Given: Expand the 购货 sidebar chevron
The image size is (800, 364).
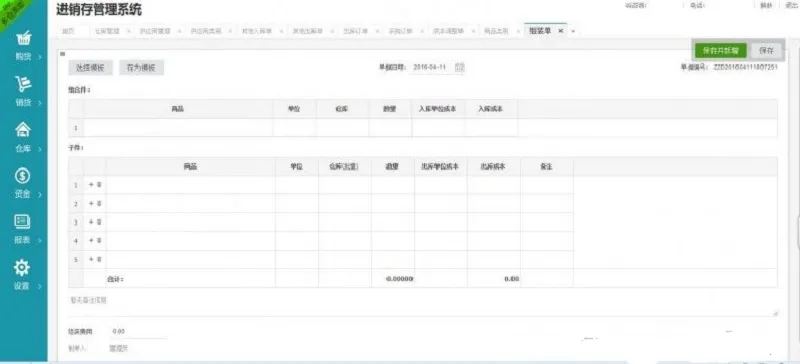Looking at the screenshot, I should (39, 57).
